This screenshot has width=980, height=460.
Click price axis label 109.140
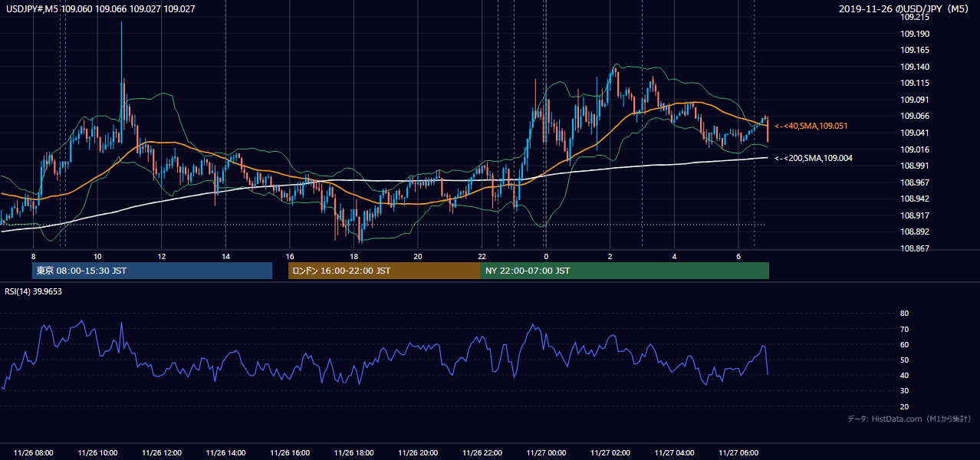click(914, 67)
